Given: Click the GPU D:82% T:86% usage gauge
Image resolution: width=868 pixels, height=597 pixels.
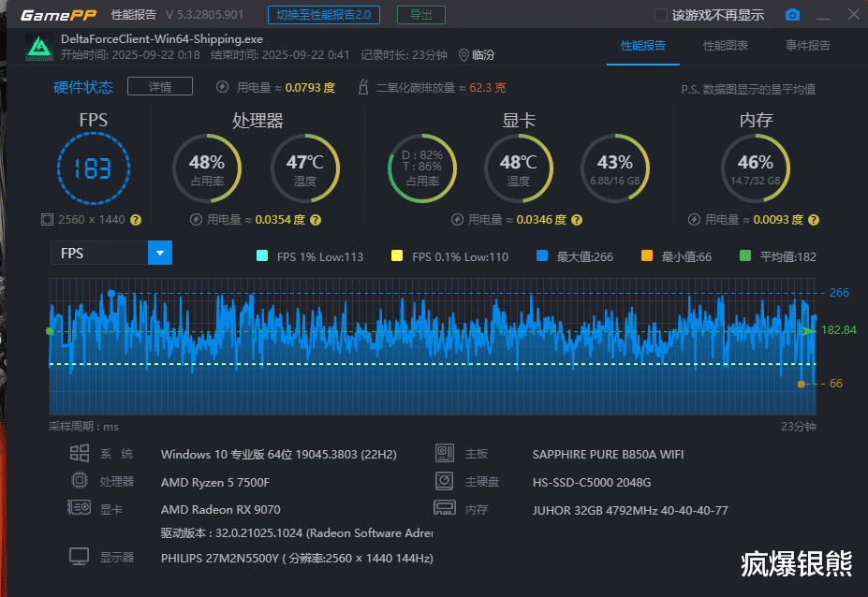Looking at the screenshot, I should [x=422, y=168].
